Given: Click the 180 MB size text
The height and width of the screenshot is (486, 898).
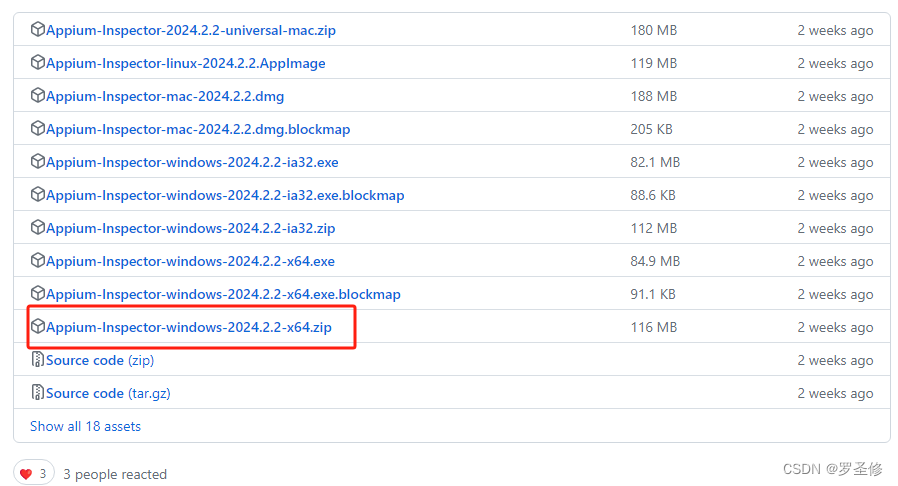Looking at the screenshot, I should point(654,30).
